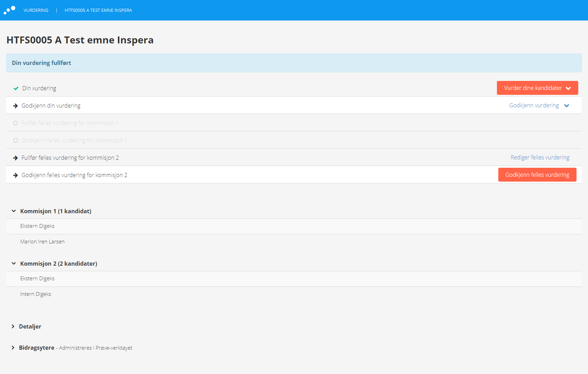The width and height of the screenshot is (588, 374).
Task: Click the 'Rediger felles vurdering' link
Action: click(540, 157)
